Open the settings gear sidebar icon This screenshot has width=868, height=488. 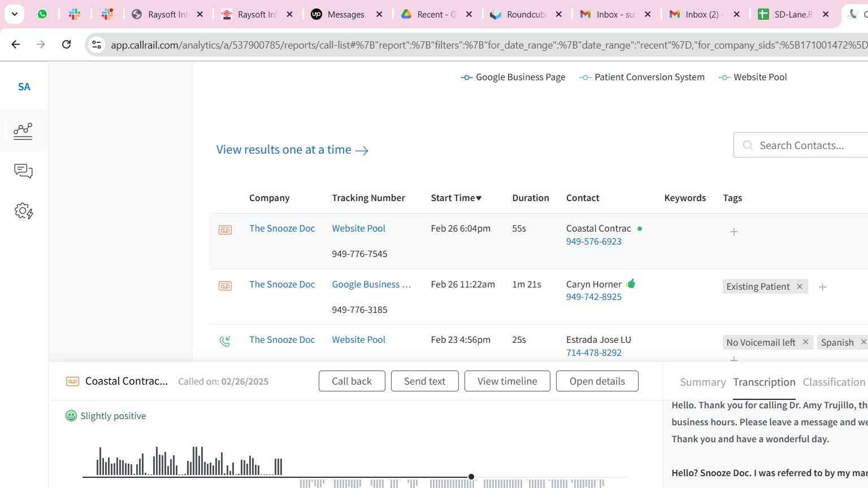pos(23,211)
